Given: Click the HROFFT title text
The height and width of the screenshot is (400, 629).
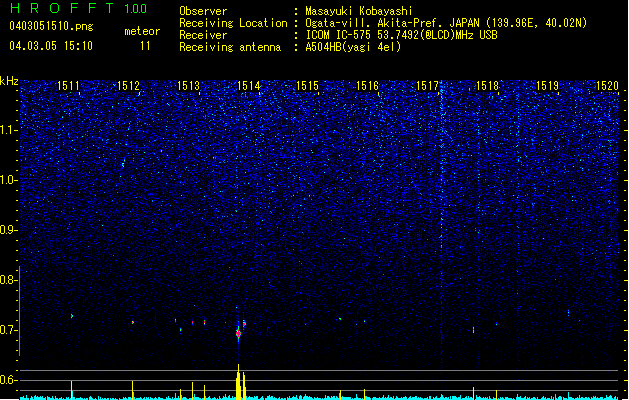Looking at the screenshot, I should click(x=62, y=8).
